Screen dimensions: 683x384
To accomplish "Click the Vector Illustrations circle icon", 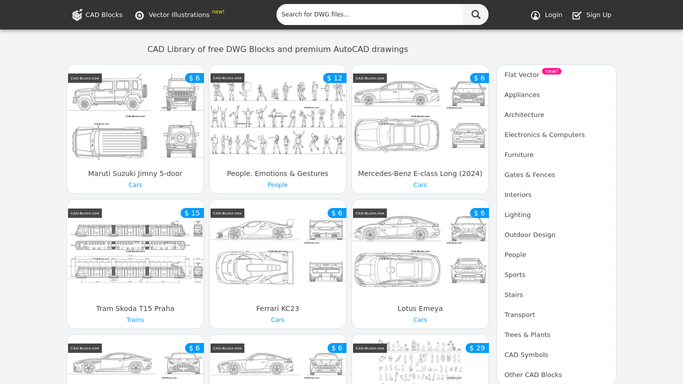I will point(139,15).
